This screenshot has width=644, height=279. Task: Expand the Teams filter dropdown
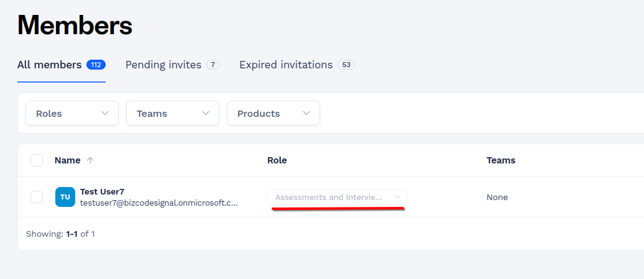(173, 113)
